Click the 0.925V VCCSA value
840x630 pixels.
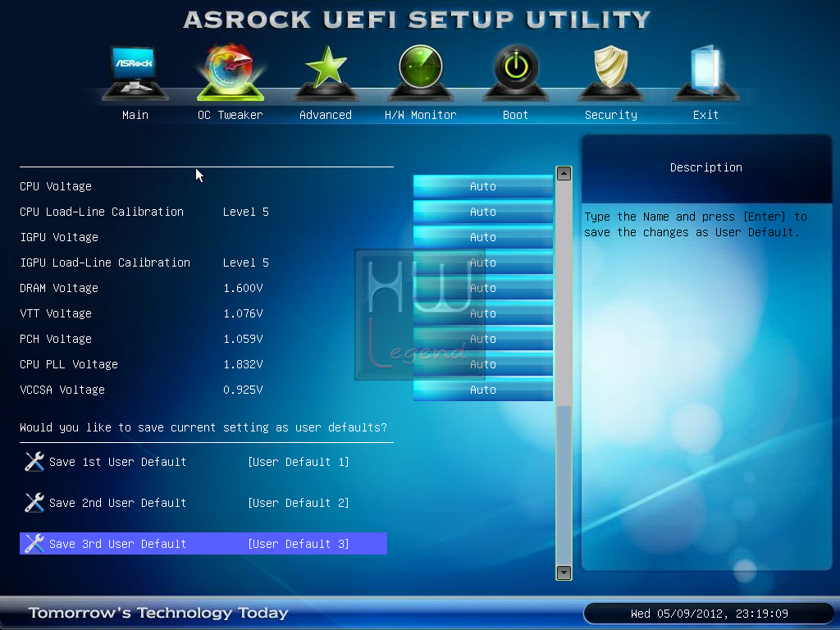tap(243, 390)
